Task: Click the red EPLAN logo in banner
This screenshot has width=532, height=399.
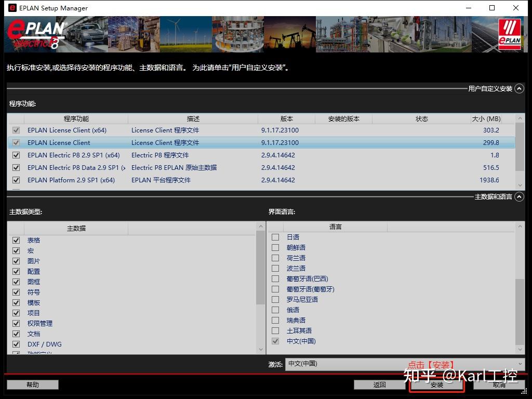Action: coord(510,34)
